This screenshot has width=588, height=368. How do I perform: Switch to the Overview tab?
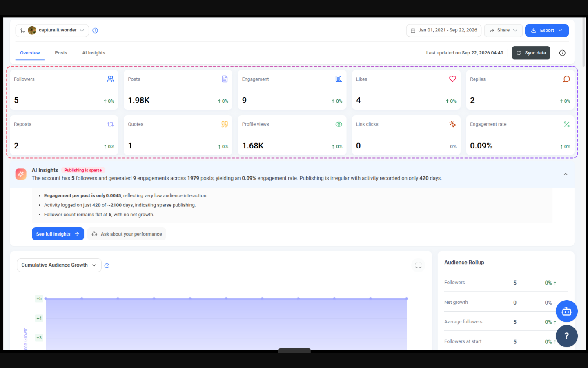point(30,53)
